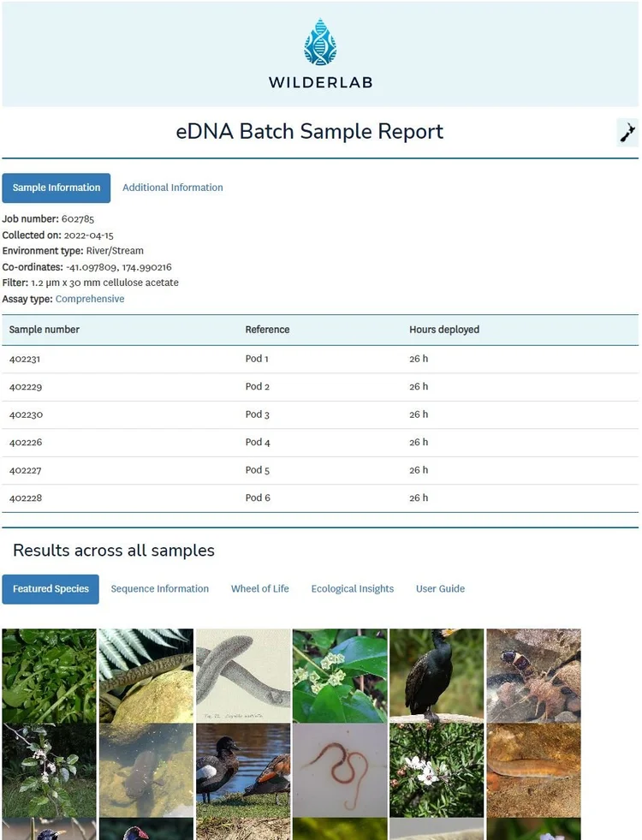Select the eel illustration thumbnail

(x=243, y=676)
